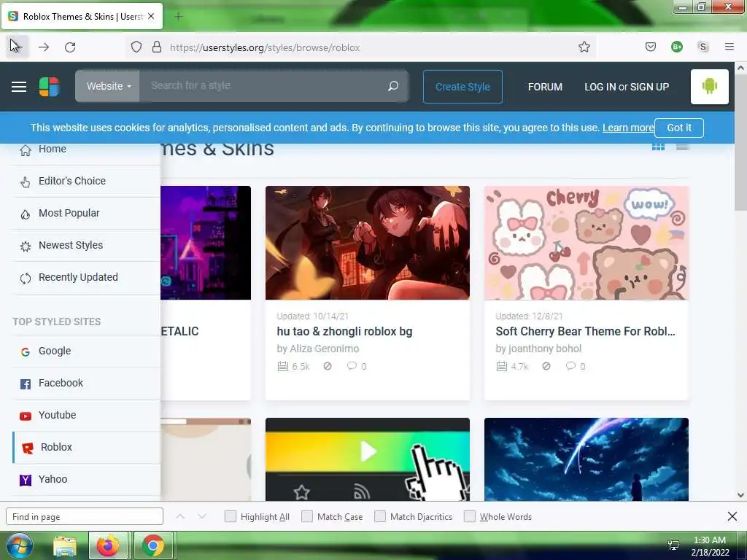
Task: Open Firefox application hamburger menu
Action: tap(729, 47)
